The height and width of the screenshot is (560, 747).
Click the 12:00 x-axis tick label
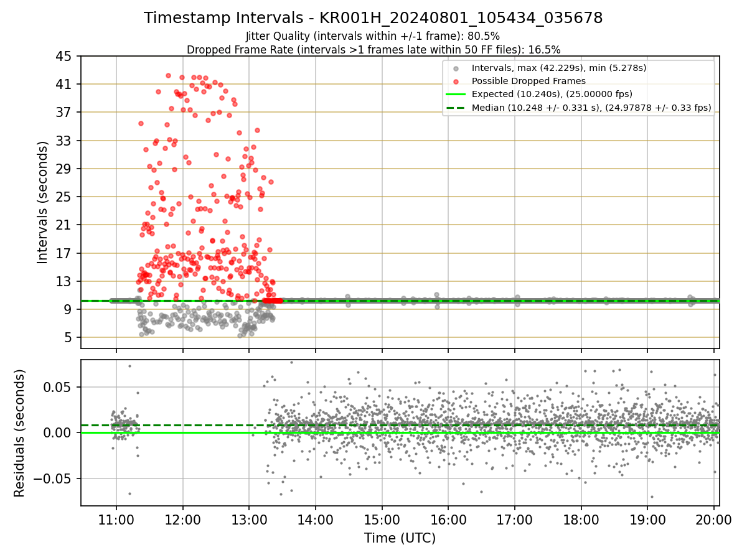[x=183, y=520]
